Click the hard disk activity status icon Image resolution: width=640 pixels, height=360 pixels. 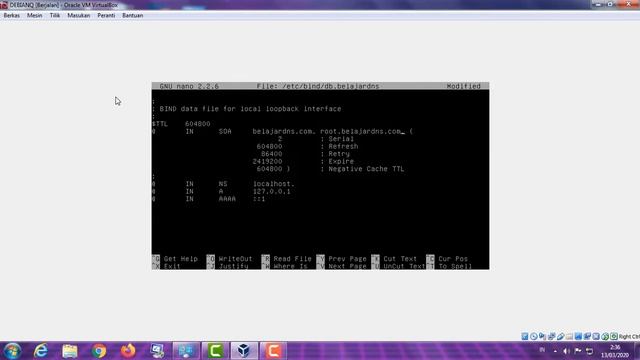525,336
